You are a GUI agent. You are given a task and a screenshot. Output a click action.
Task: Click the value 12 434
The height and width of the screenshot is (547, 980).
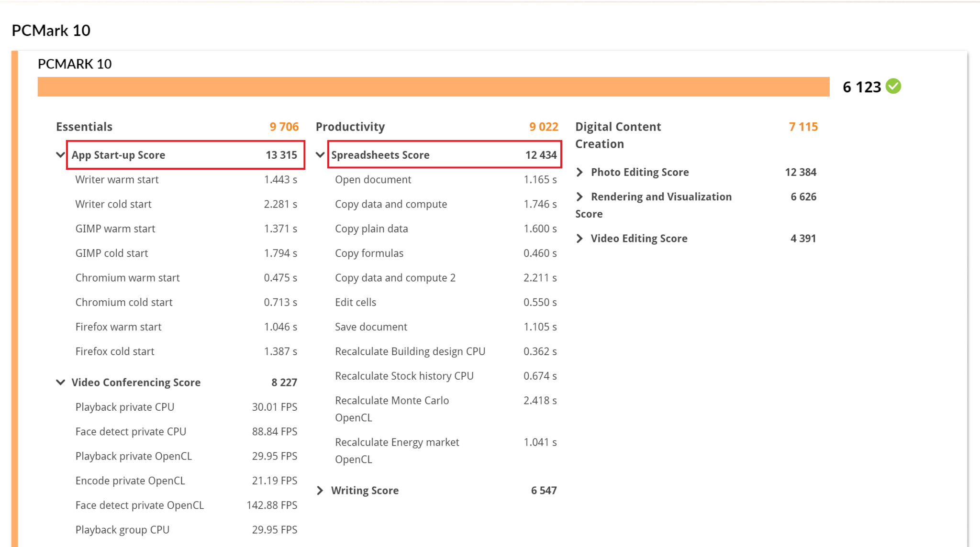pyautogui.click(x=541, y=155)
